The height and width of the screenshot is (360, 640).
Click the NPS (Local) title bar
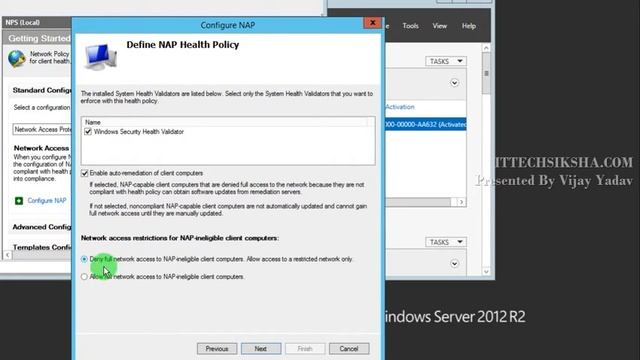37,22
